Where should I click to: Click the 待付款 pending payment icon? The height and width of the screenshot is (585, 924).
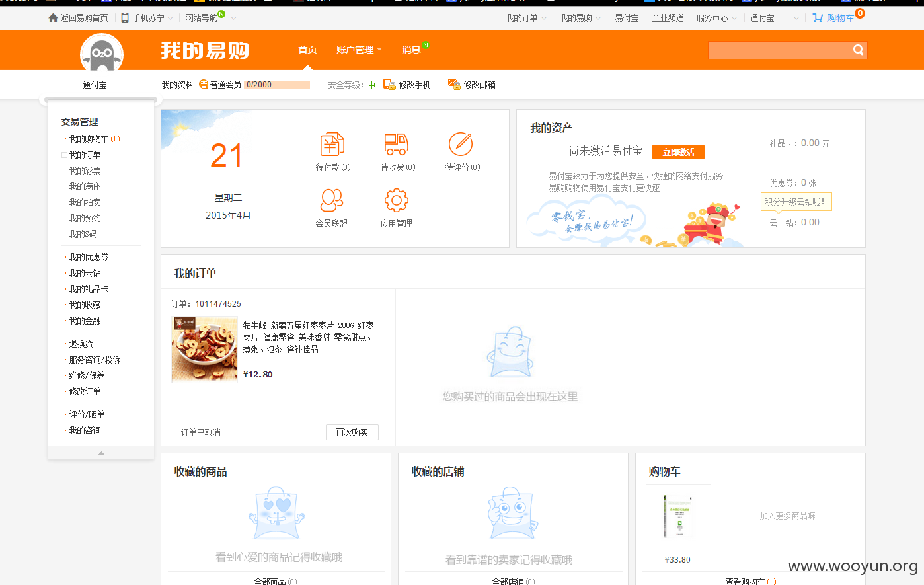coord(332,144)
